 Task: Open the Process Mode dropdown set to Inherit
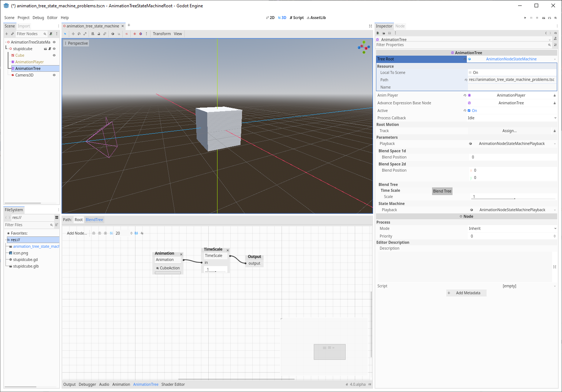coord(511,228)
